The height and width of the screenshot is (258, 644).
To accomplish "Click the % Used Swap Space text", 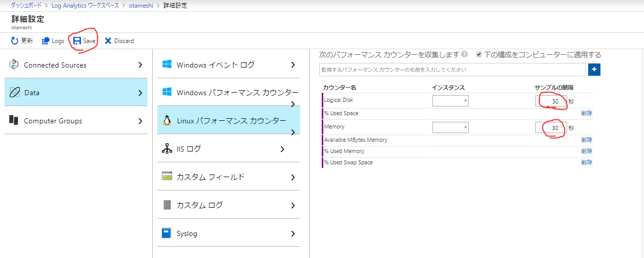I will pos(348,162).
